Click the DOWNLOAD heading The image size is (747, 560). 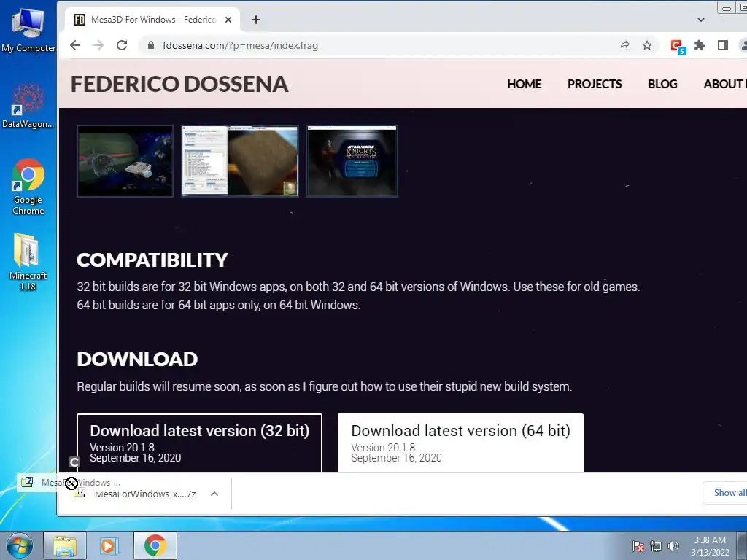137,359
